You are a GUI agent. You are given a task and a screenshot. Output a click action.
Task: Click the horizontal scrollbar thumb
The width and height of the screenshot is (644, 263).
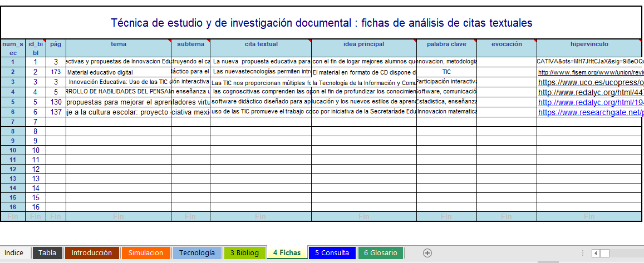point(604,253)
